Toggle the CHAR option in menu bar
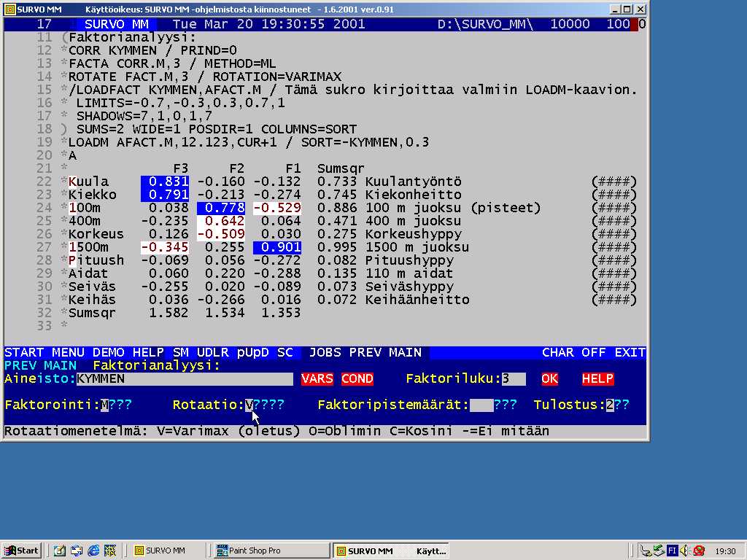This screenshot has width=747, height=560. (x=557, y=353)
